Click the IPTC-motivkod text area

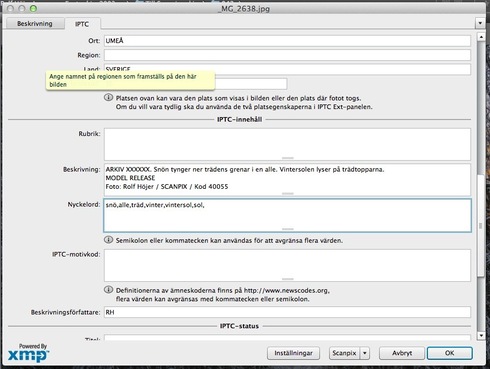[287, 265]
